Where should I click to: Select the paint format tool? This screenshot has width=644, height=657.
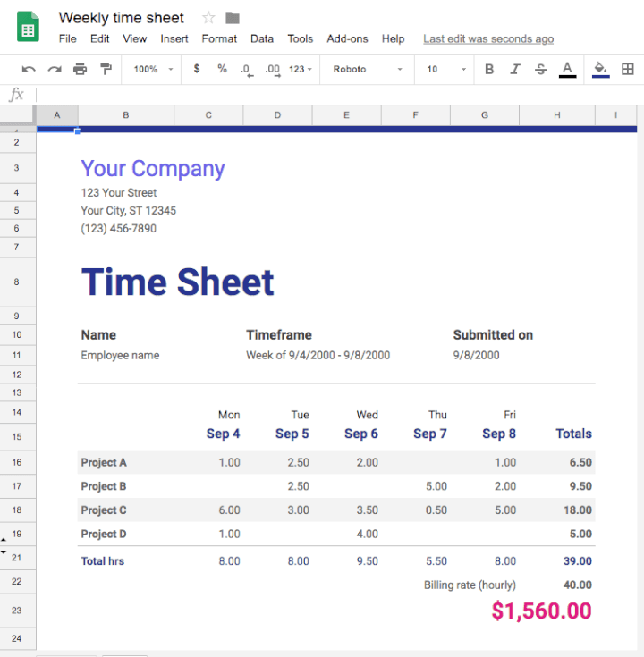click(106, 69)
